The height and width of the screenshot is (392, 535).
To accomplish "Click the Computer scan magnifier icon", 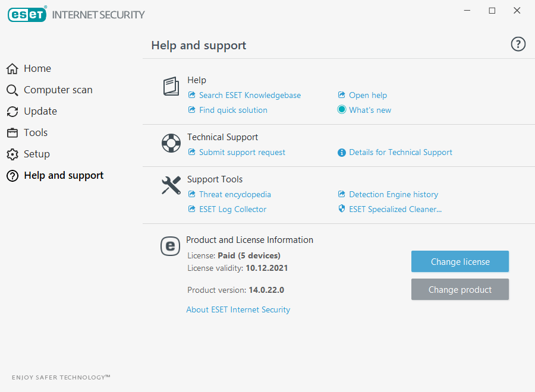I will 12,90.
